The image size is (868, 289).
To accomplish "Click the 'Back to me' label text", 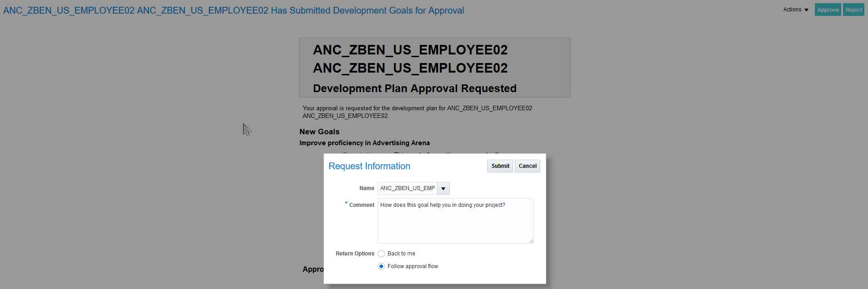I will [401, 254].
